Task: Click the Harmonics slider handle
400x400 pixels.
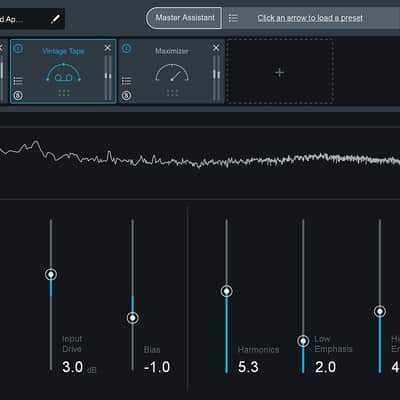Action: coord(227,291)
